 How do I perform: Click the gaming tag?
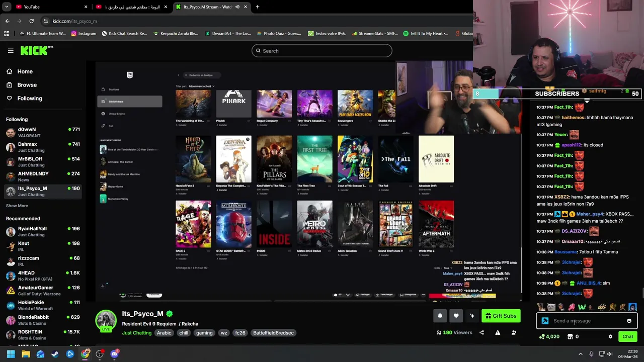click(x=204, y=333)
